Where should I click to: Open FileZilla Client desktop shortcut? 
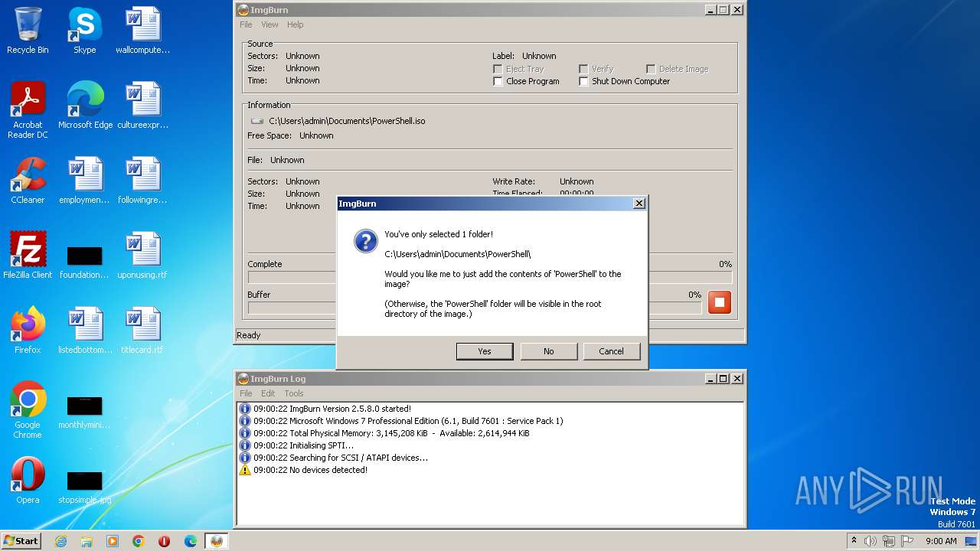point(28,256)
